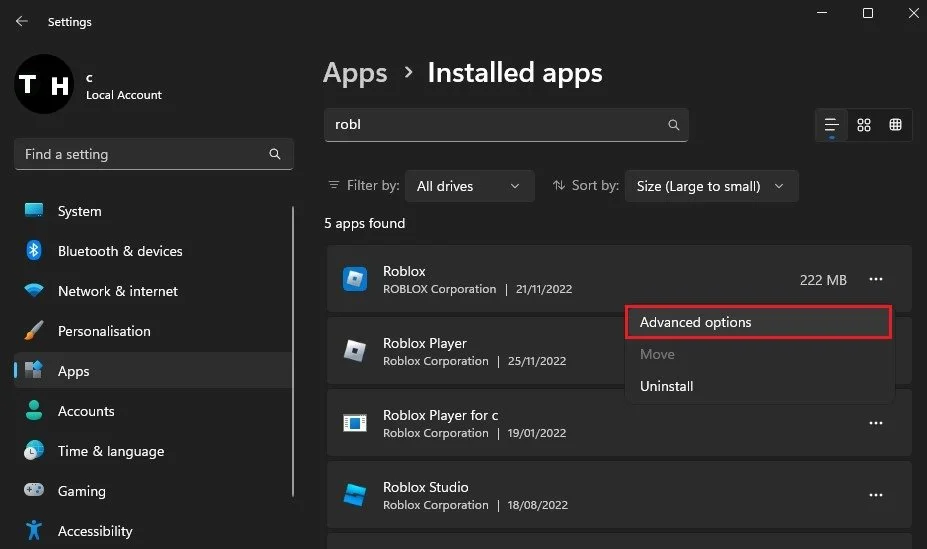The image size is (927, 549).
Task: Go to the Apps breadcrumb link
Action: pyautogui.click(x=355, y=73)
